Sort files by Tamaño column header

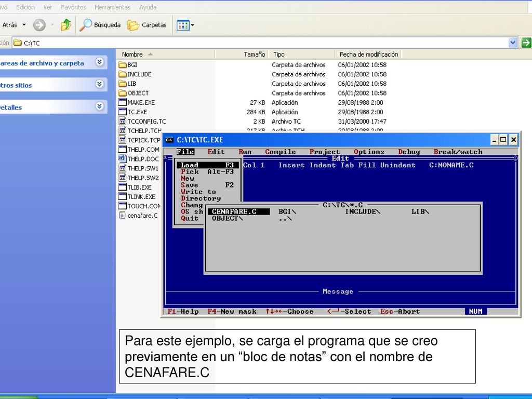pyautogui.click(x=242, y=54)
